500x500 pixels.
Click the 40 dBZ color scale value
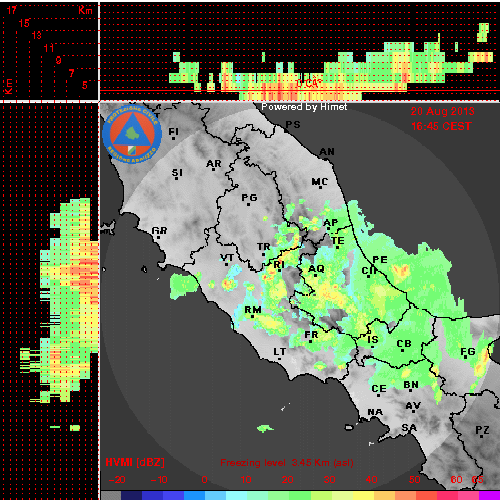tap(371, 480)
